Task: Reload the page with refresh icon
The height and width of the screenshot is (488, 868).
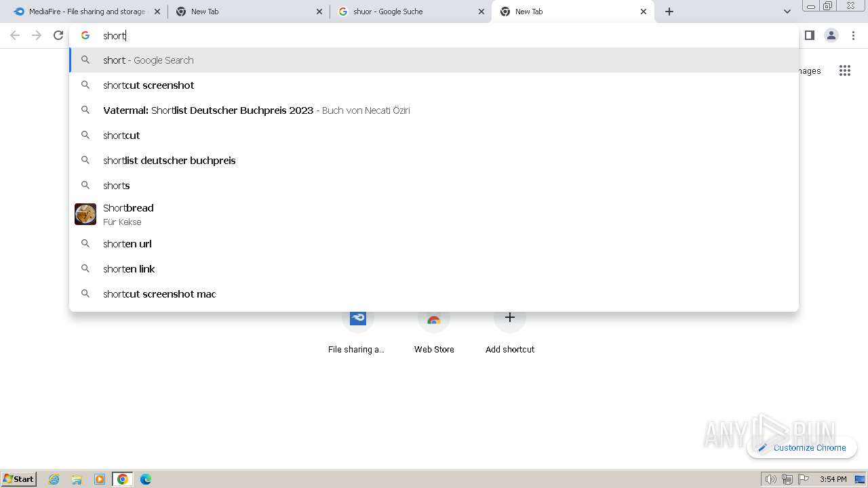Action: 58,35
